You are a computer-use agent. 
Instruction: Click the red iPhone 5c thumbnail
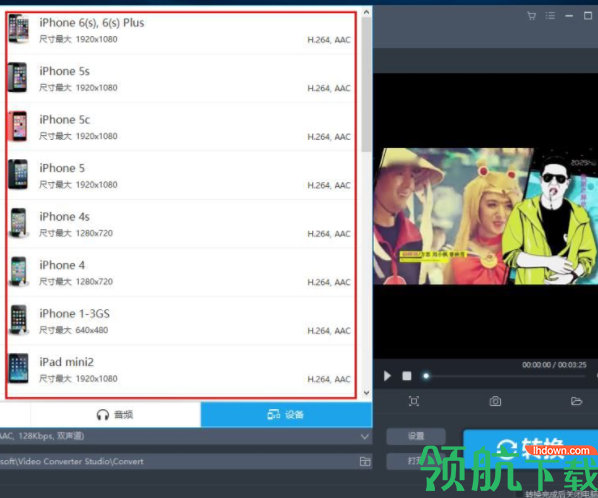18,126
